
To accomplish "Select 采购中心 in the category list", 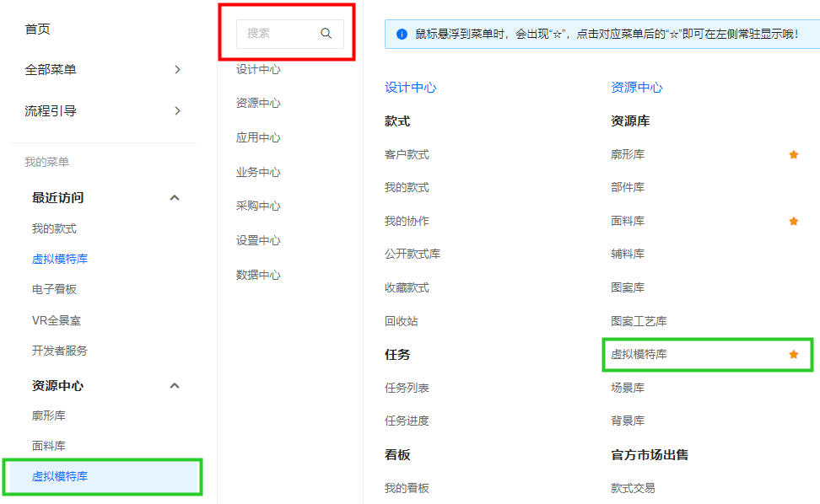I will 258,206.
